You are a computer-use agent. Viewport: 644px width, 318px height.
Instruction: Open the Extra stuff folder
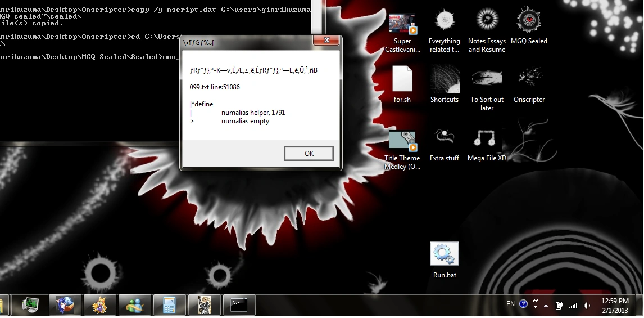point(445,145)
